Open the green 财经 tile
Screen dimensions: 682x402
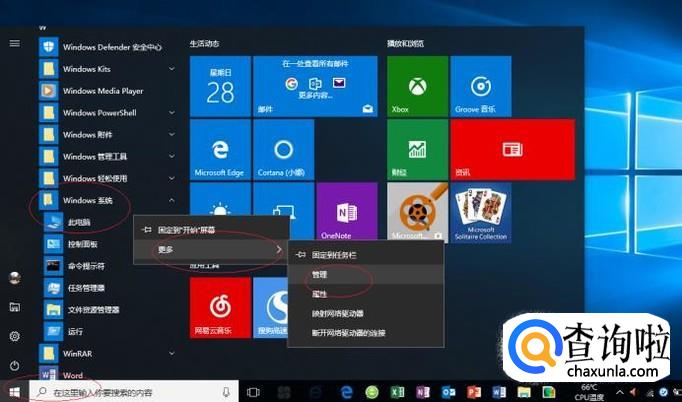coord(417,150)
